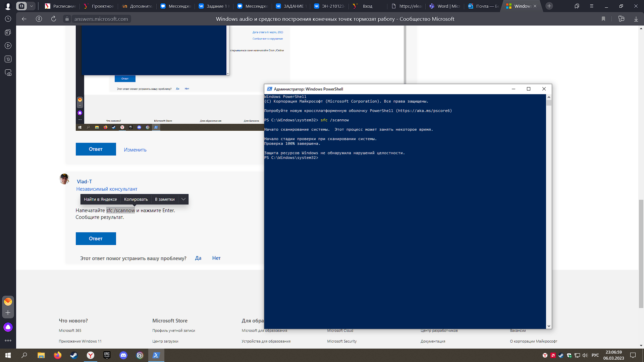644x362 pixels.
Task: Open the sidebar video play icon
Action: pos(8,46)
